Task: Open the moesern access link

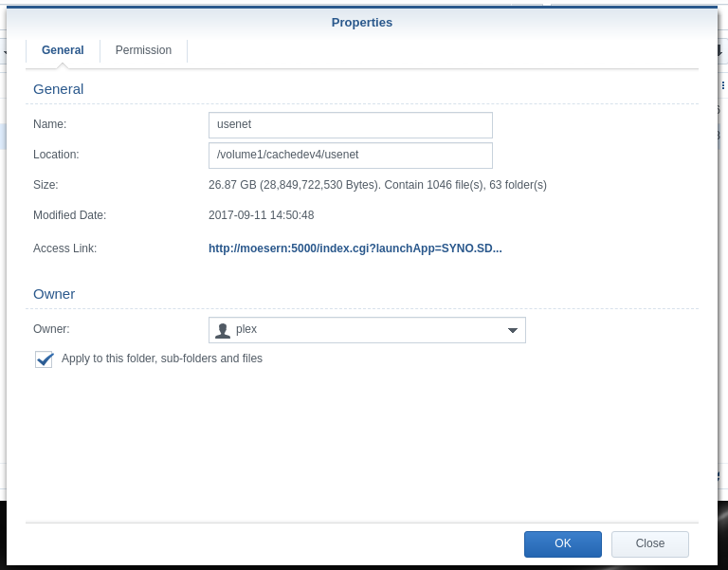Action: pyautogui.click(x=355, y=248)
